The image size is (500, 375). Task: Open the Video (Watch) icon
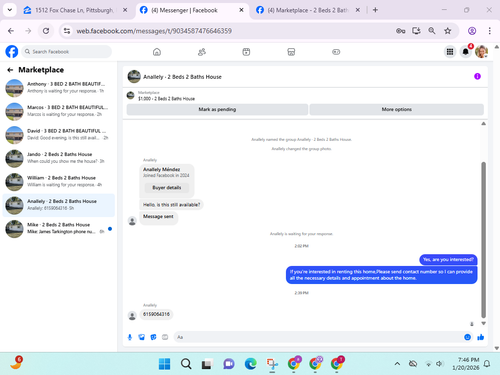coord(246,52)
